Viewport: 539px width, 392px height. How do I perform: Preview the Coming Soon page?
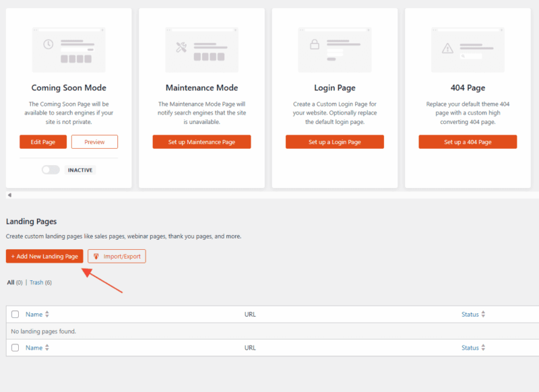coord(94,142)
